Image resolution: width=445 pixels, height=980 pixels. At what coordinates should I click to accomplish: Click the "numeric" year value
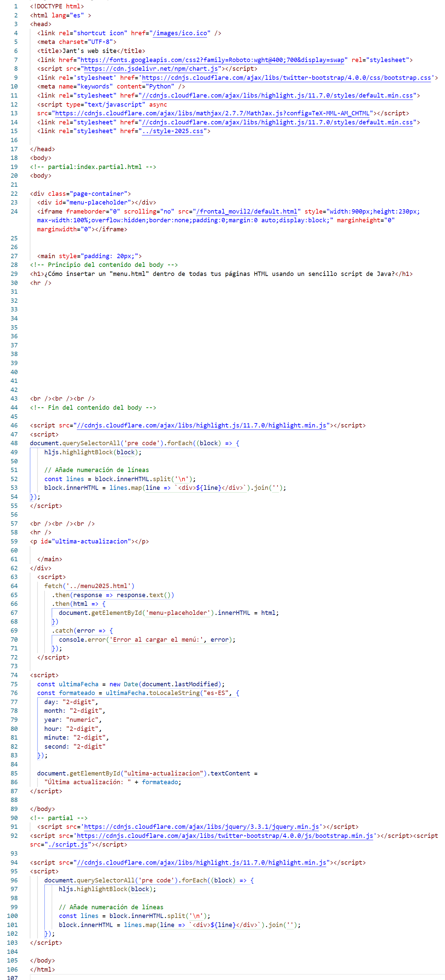click(x=82, y=720)
